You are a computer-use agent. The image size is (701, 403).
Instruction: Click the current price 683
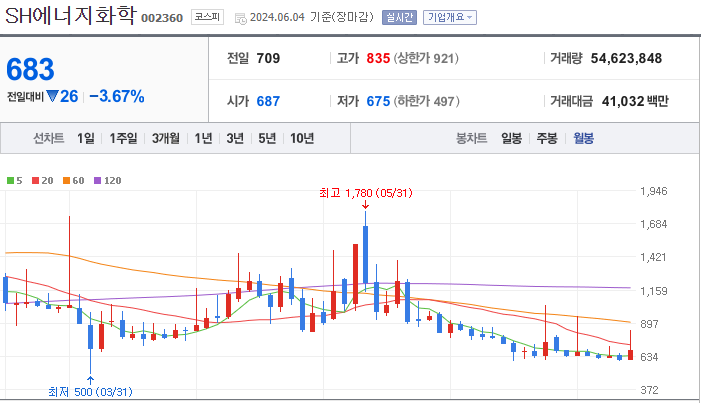point(30,69)
